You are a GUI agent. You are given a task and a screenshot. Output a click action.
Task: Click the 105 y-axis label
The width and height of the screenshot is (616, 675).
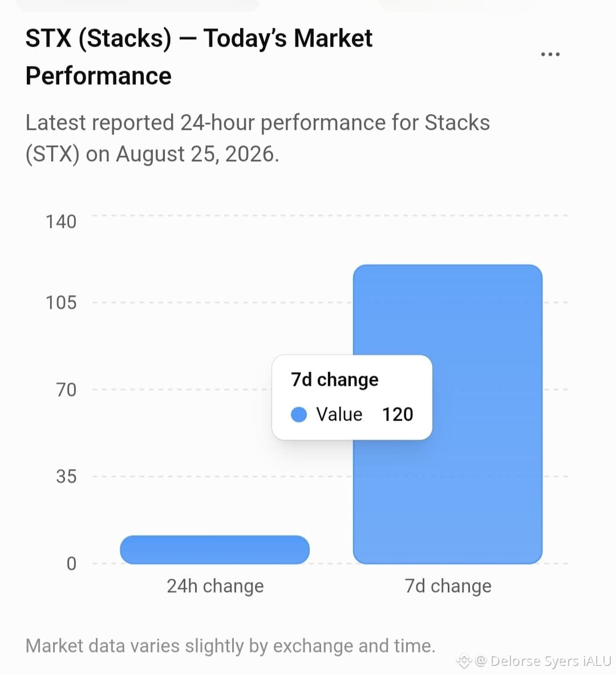click(x=60, y=303)
